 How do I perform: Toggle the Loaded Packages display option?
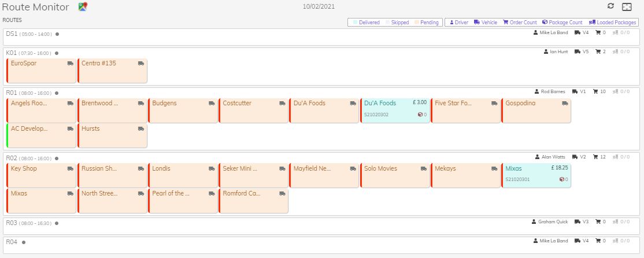pos(612,23)
